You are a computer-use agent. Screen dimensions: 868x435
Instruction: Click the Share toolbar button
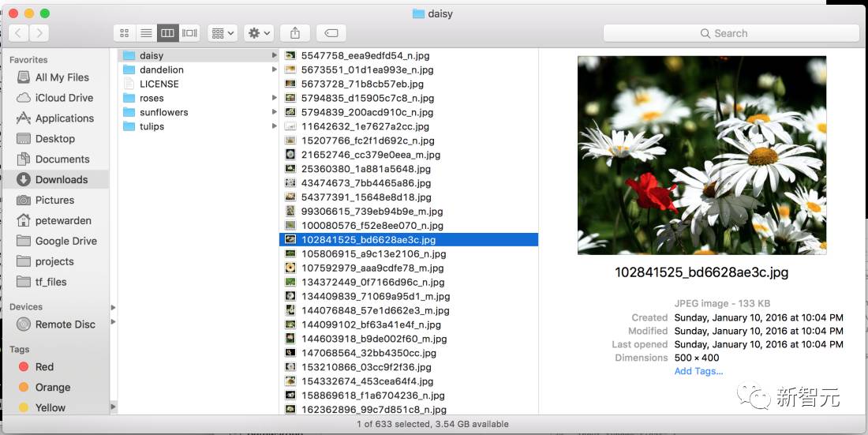(x=295, y=33)
